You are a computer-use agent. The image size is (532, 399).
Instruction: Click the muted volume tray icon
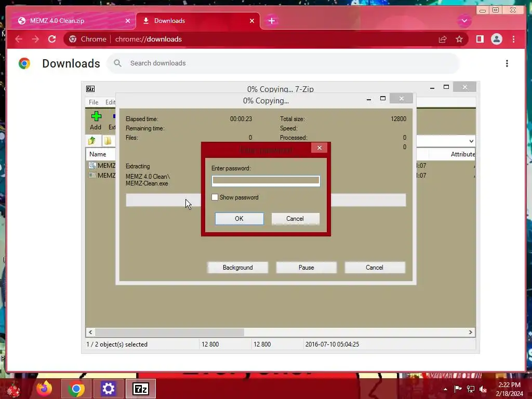(483, 389)
